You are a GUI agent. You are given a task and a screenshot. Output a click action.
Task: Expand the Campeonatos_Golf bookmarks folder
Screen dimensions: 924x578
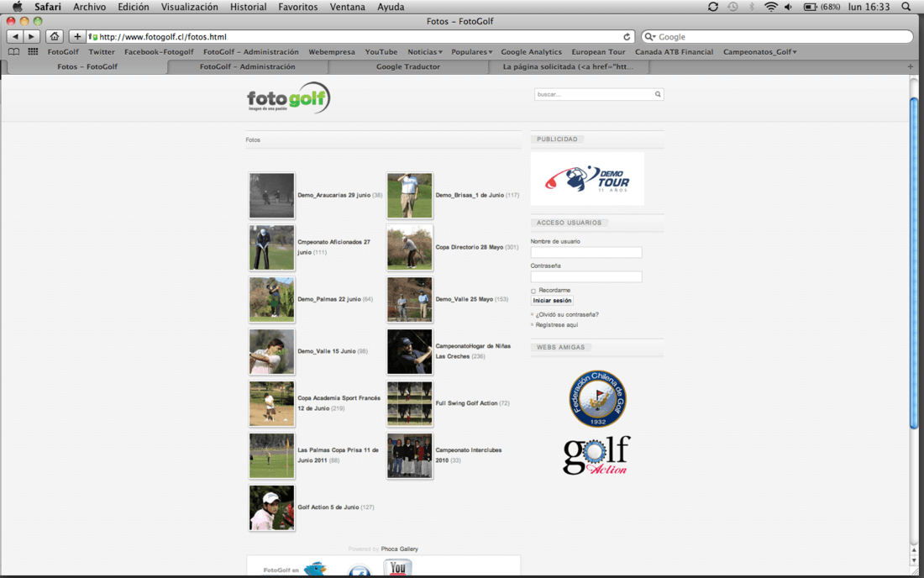point(759,52)
